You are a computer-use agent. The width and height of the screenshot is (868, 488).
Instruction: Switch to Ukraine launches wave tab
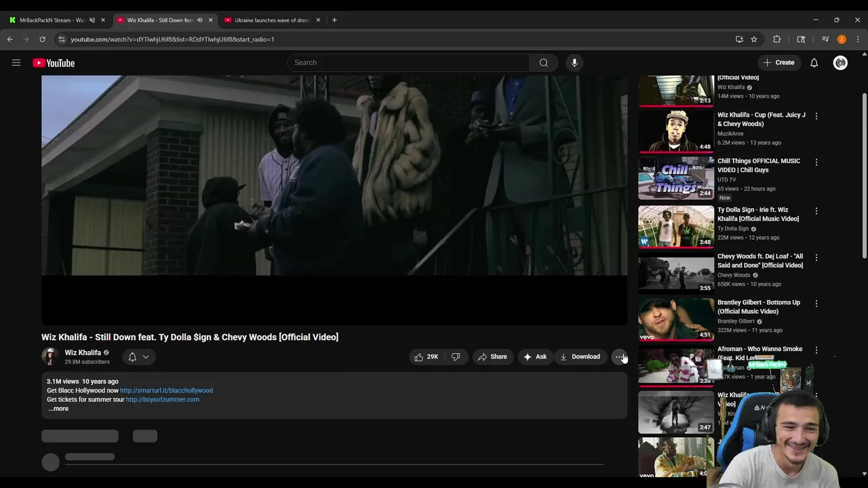coord(272,20)
